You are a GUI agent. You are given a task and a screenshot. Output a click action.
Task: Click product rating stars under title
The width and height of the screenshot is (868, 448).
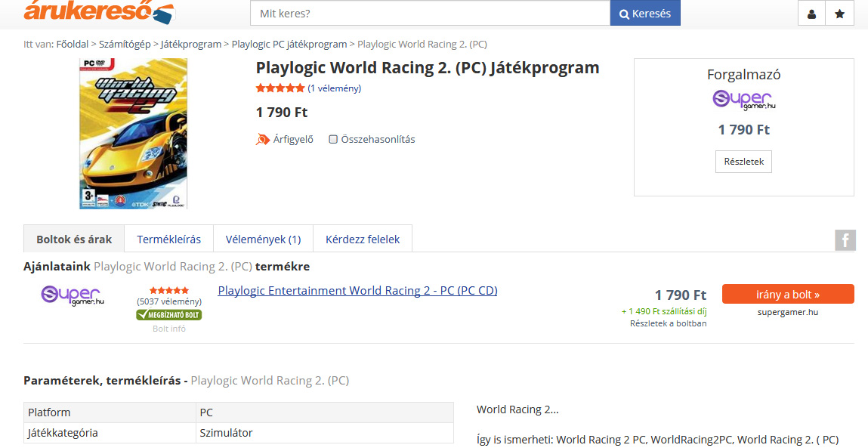click(x=280, y=88)
